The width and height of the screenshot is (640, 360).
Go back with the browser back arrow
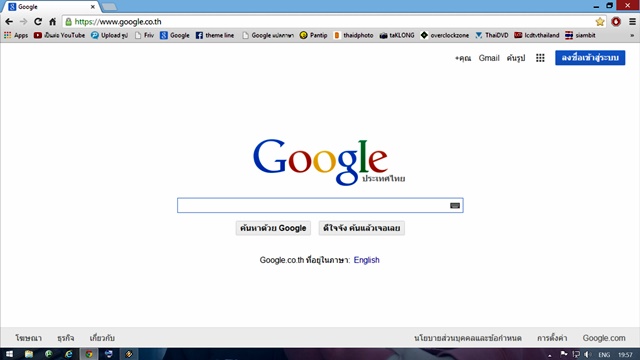pos(9,22)
